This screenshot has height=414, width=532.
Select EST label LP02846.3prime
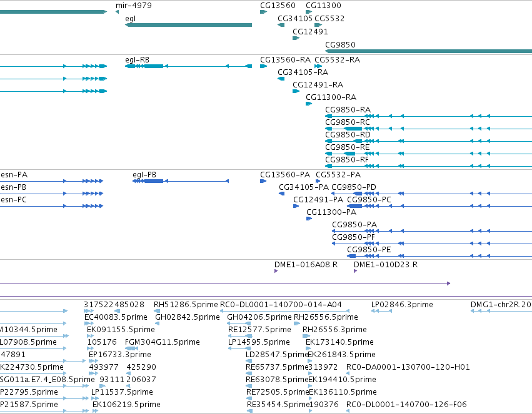402,305
